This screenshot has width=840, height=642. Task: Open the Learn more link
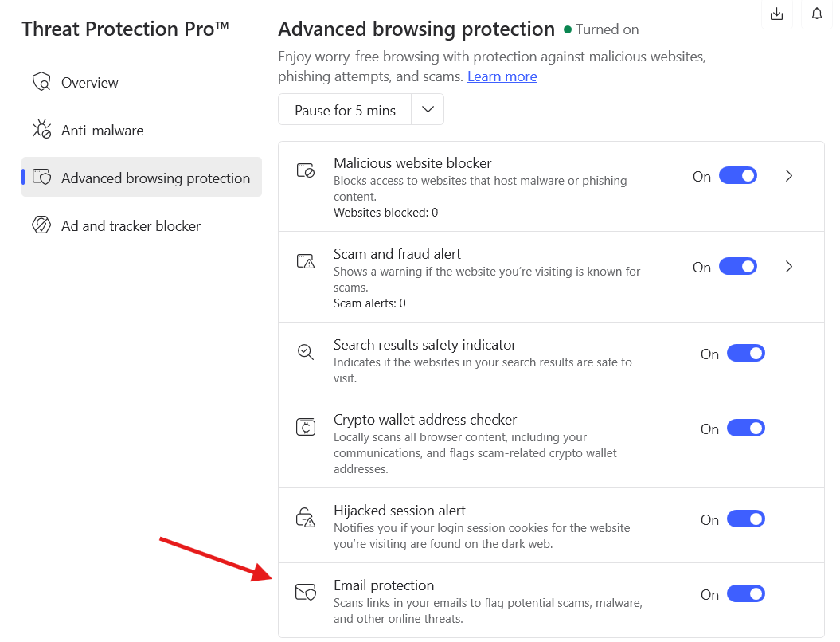(x=502, y=76)
